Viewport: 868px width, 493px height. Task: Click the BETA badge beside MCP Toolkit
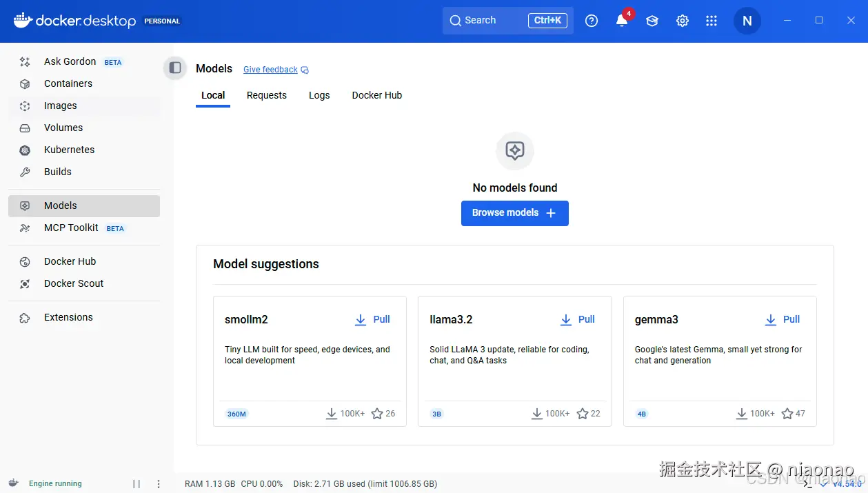tap(115, 228)
